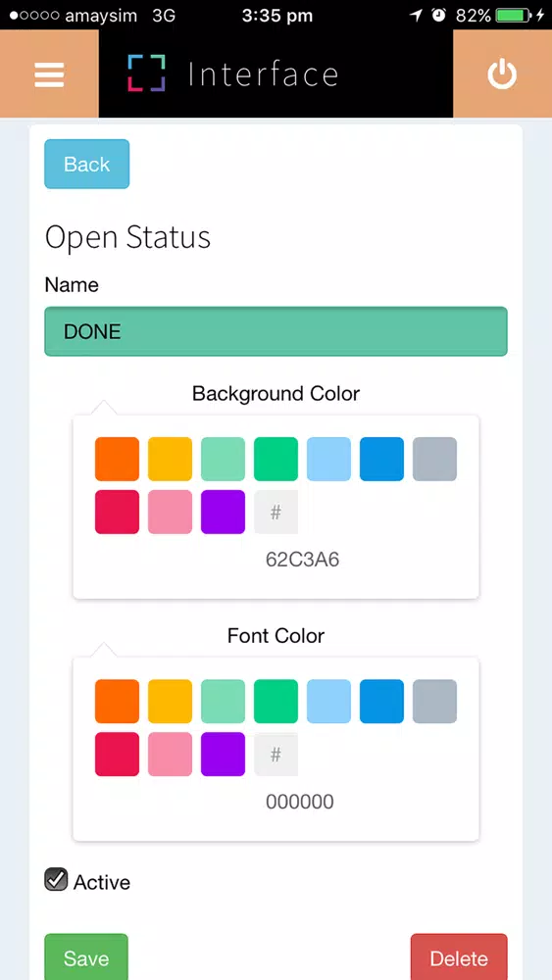Image resolution: width=552 pixels, height=980 pixels.
Task: Toggle the Active checkbox
Action: click(x=56, y=879)
